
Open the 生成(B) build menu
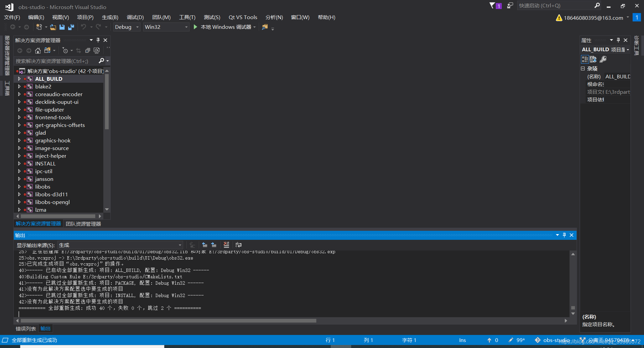click(110, 17)
